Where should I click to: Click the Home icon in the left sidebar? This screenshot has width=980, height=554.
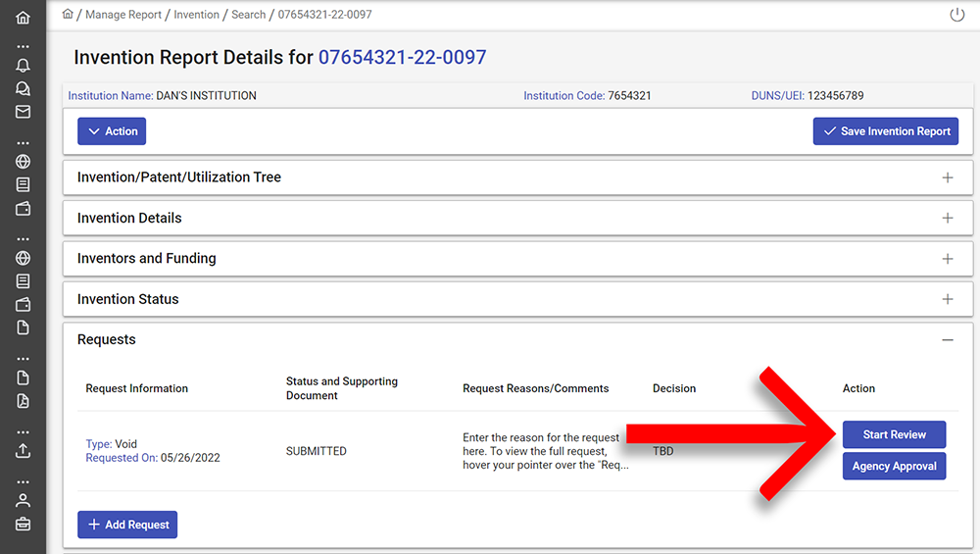click(x=23, y=18)
